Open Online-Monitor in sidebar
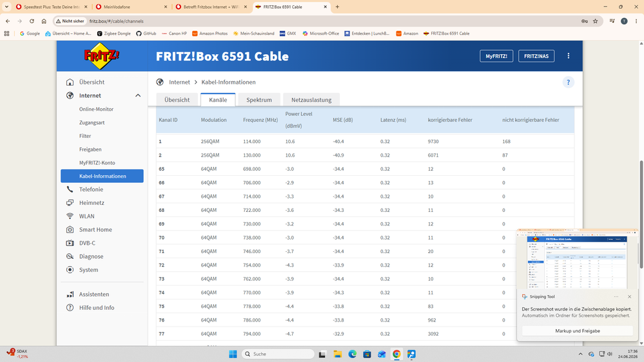This screenshot has width=644, height=362. point(96,109)
